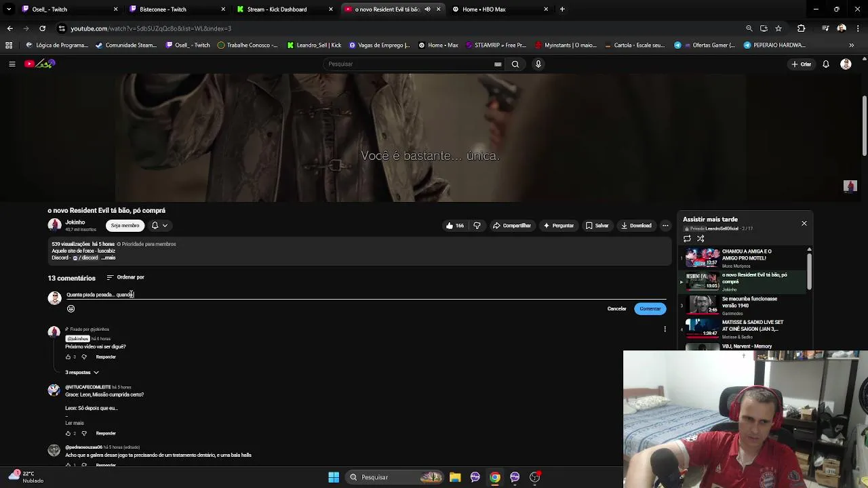Switch to the Home • HBO Max tab
This screenshot has width=868, height=488.
click(x=500, y=9)
